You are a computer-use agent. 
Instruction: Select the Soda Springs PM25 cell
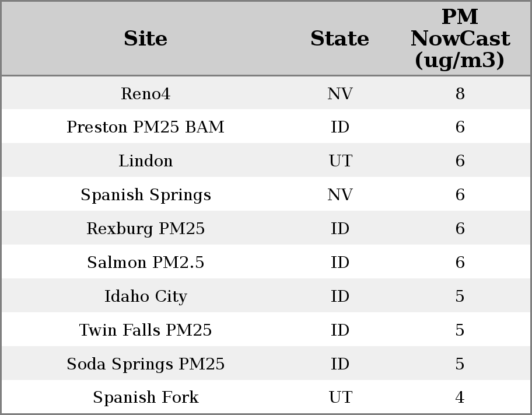(x=145, y=364)
